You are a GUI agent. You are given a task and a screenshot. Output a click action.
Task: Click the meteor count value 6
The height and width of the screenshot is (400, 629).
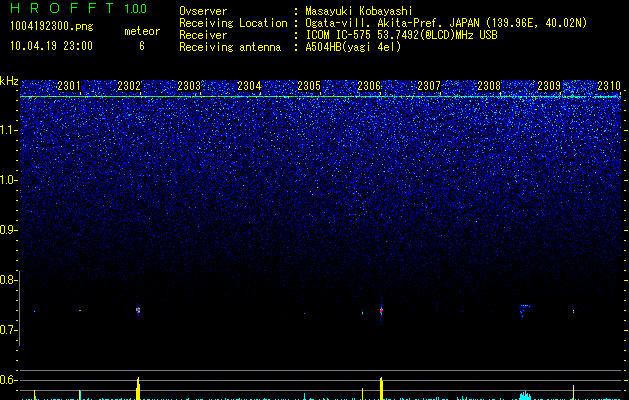coord(142,46)
